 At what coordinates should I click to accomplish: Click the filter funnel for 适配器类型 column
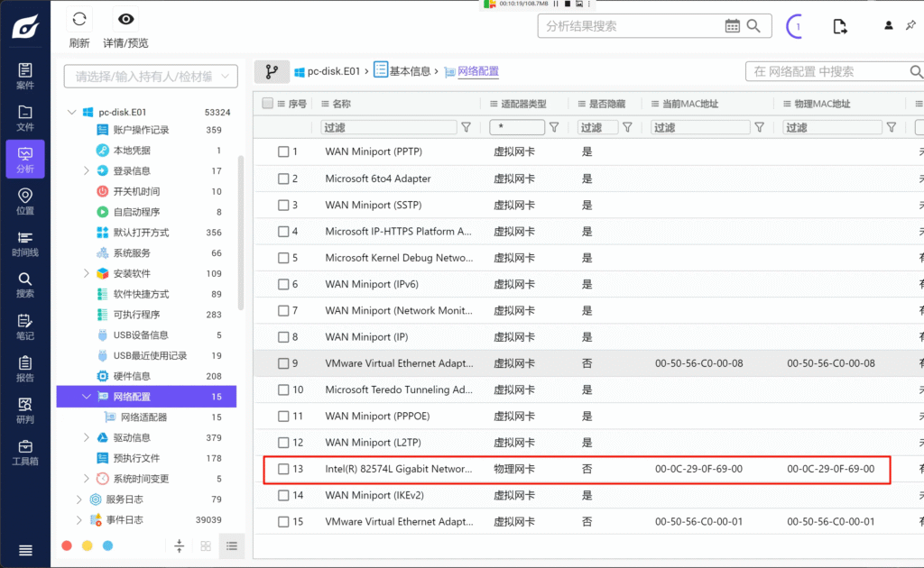[x=554, y=127]
